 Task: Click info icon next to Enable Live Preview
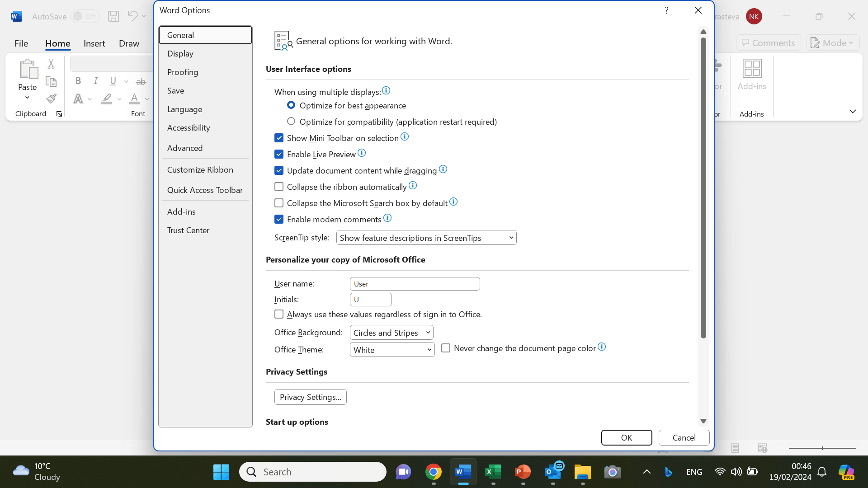[362, 153]
